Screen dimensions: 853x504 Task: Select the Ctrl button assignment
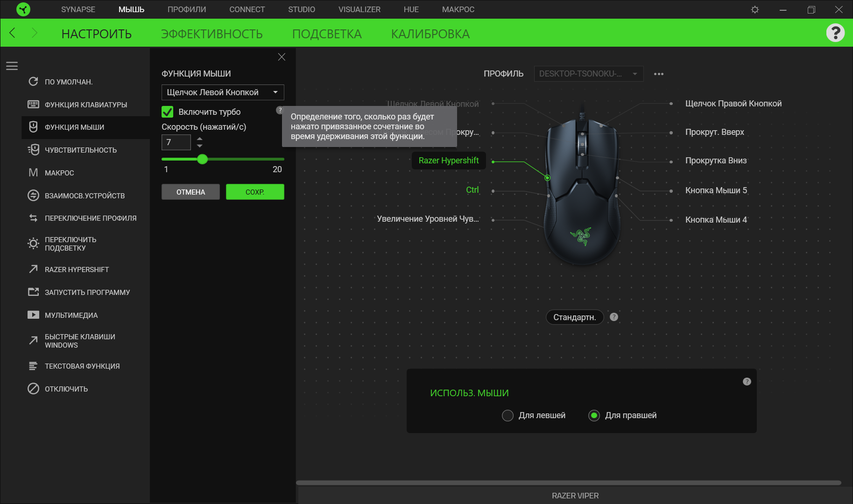(472, 190)
